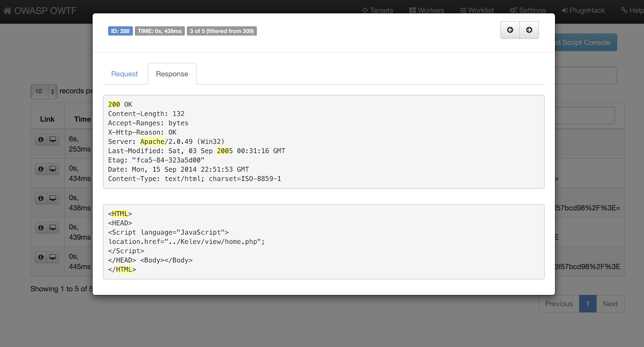The width and height of the screenshot is (644, 347).
Task: Open Targets in the navbar
Action: [377, 10]
